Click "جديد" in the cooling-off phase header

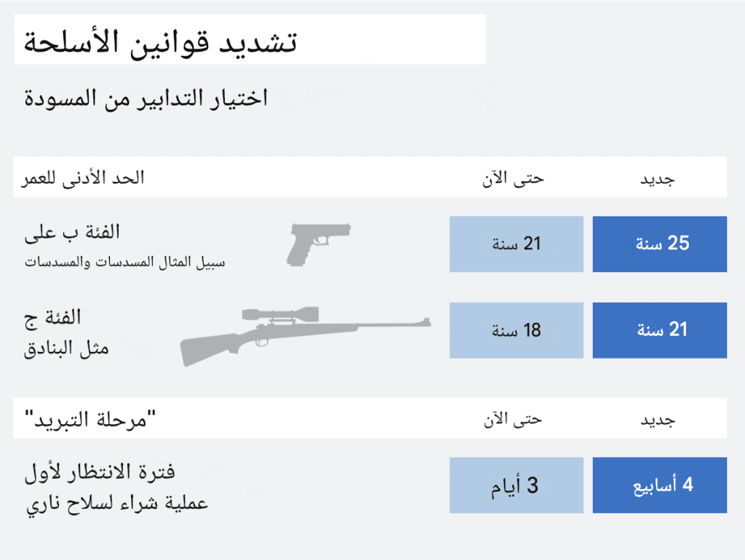pos(657,419)
